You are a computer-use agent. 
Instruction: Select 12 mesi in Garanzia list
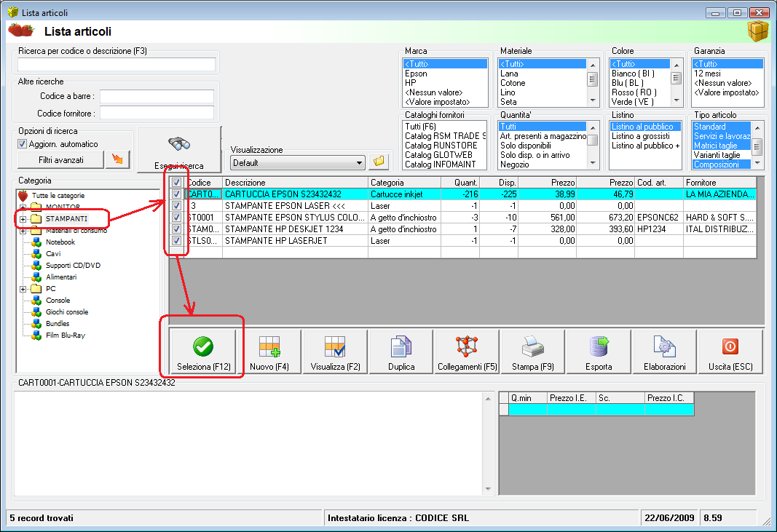[x=707, y=74]
